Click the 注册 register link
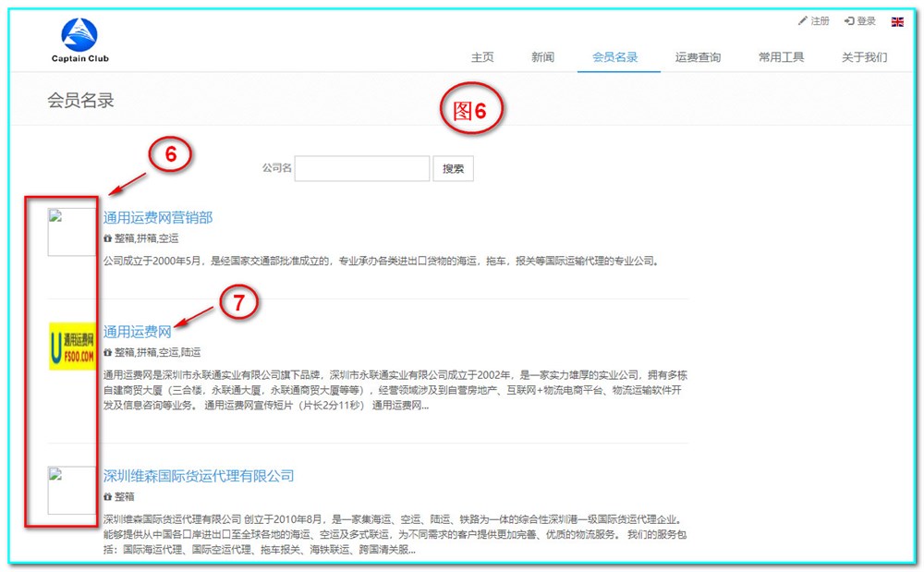 point(814,21)
